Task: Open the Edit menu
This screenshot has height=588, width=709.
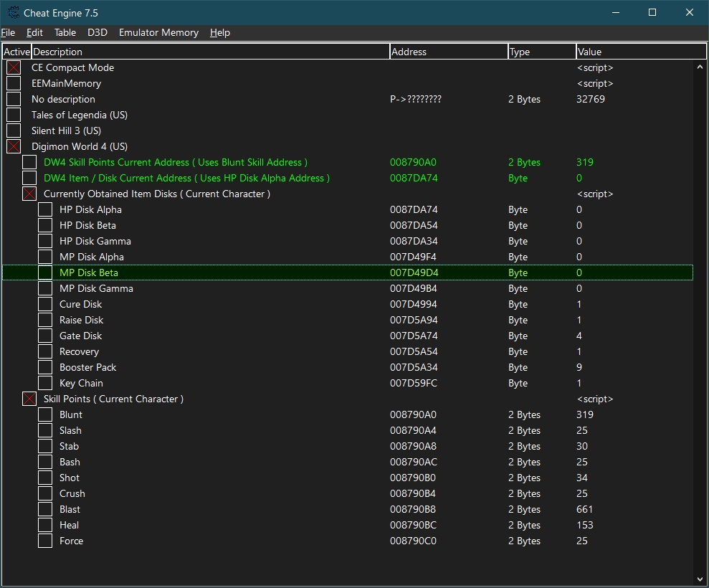Action: [x=34, y=32]
